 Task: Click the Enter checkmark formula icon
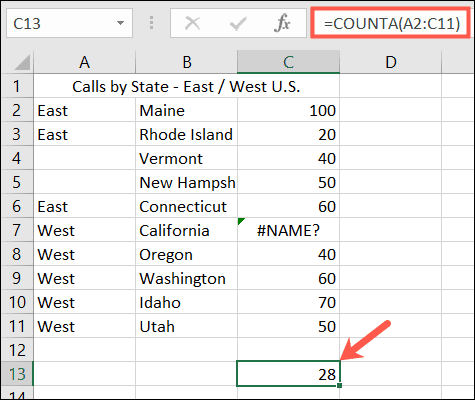point(238,23)
